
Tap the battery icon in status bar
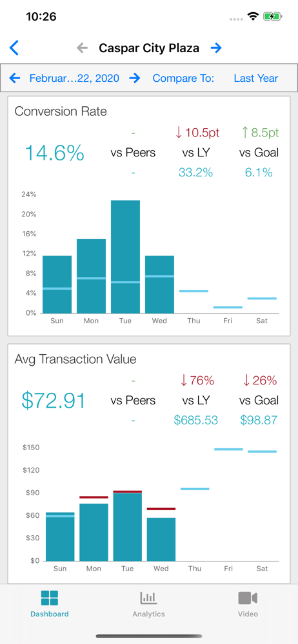coord(272,17)
